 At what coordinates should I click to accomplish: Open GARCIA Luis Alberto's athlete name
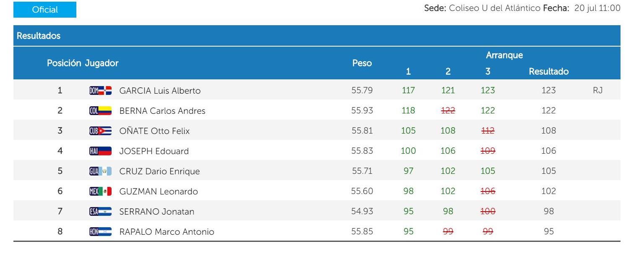coord(160,91)
